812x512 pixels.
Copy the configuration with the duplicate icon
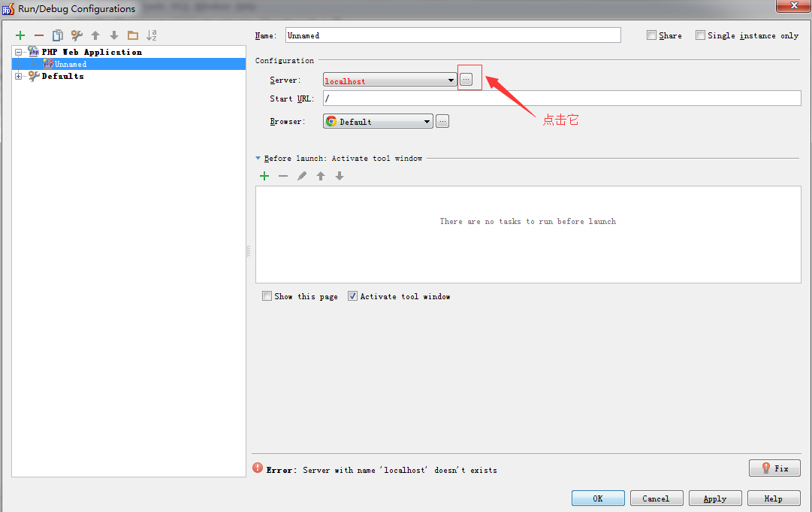(58, 35)
